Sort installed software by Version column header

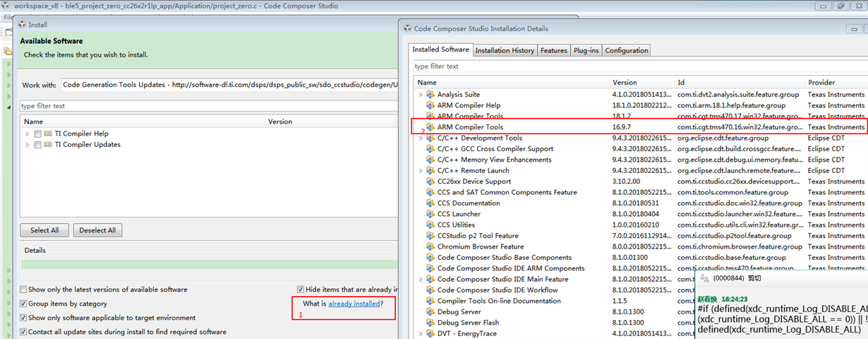coord(642,83)
